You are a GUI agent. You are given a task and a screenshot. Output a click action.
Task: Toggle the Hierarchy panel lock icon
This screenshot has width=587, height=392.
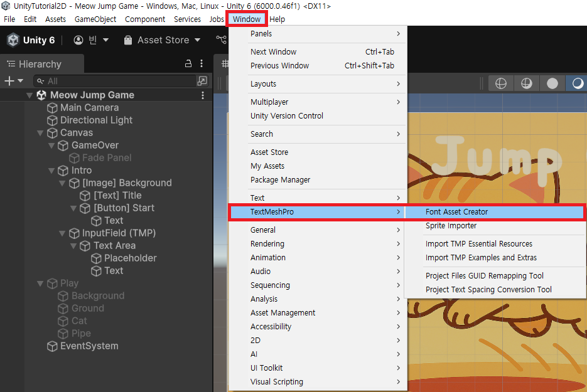[x=188, y=63]
